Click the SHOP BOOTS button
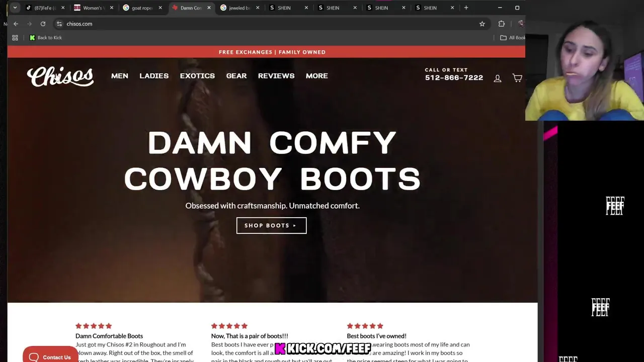This screenshot has height=362, width=644. tap(271, 225)
